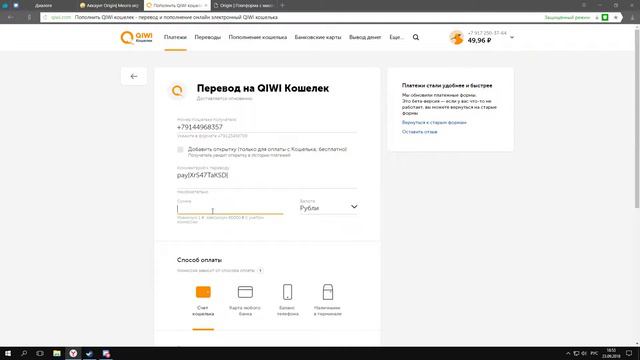
Task: Select Счет кошелька payment method icon
Action: [203, 292]
